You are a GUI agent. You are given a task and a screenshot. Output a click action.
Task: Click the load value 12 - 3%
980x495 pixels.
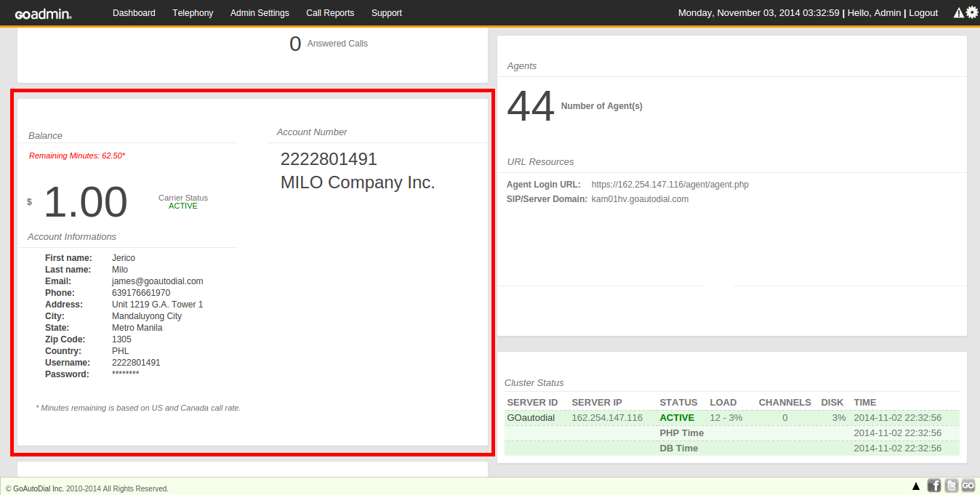pyautogui.click(x=728, y=418)
